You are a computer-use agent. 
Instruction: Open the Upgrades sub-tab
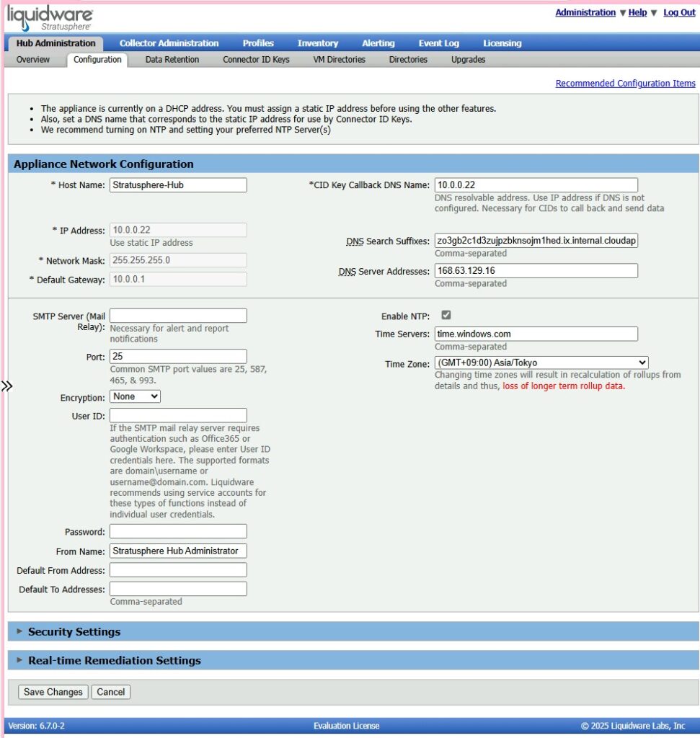tap(468, 60)
